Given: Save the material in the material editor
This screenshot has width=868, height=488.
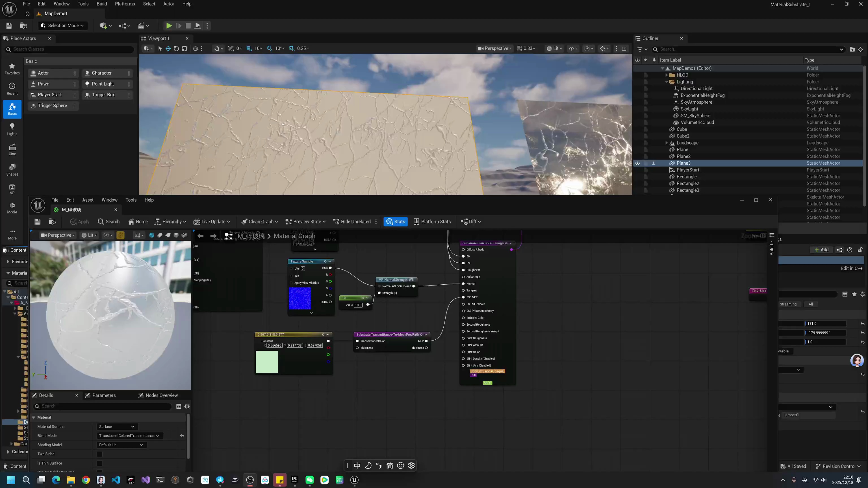Looking at the screenshot, I should [x=37, y=222].
